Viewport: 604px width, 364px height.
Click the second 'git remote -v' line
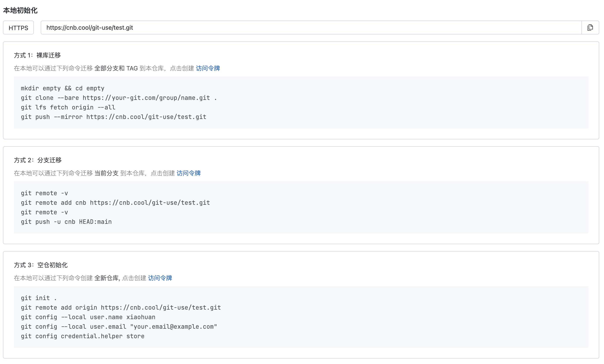tap(44, 212)
